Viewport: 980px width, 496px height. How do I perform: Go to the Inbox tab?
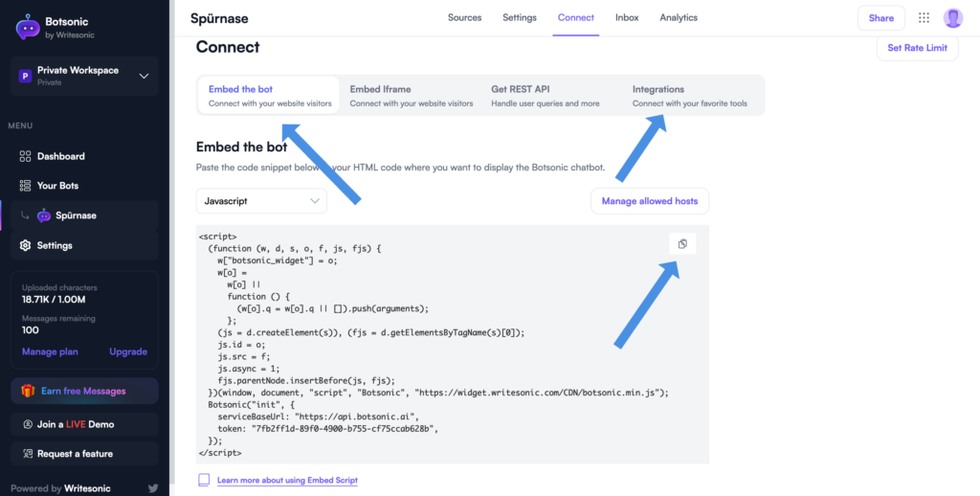(627, 17)
